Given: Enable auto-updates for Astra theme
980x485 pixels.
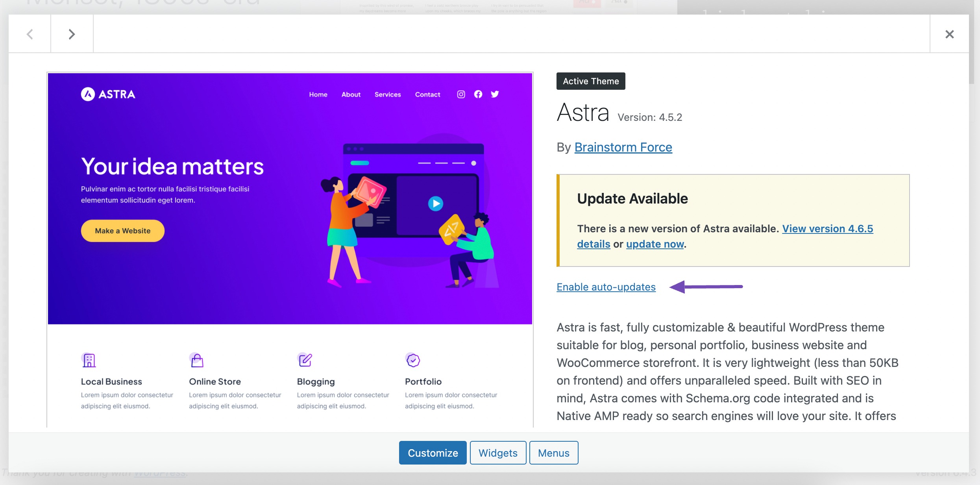Looking at the screenshot, I should [x=606, y=287].
